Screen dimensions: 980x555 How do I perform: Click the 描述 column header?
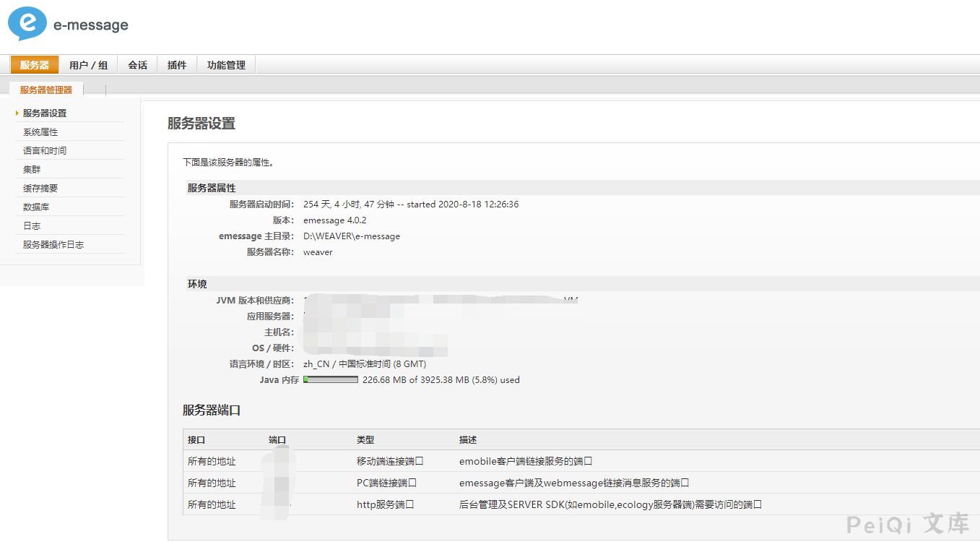pyautogui.click(x=468, y=440)
